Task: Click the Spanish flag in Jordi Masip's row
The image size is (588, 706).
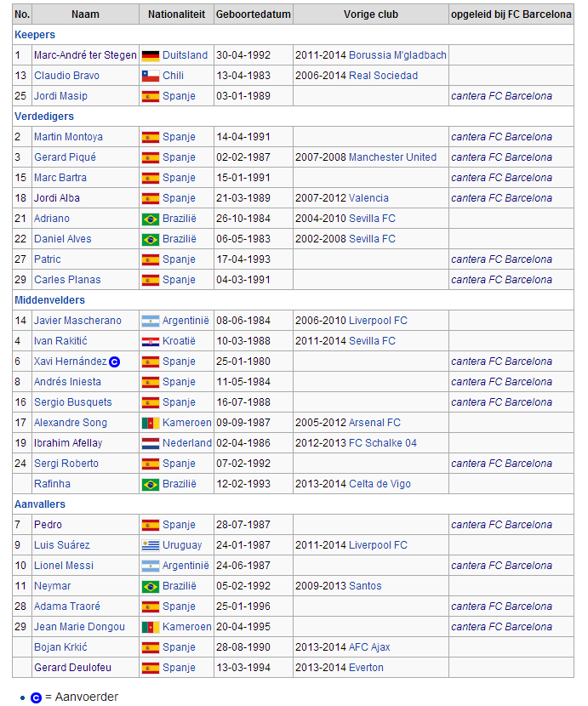Action: pos(151,96)
